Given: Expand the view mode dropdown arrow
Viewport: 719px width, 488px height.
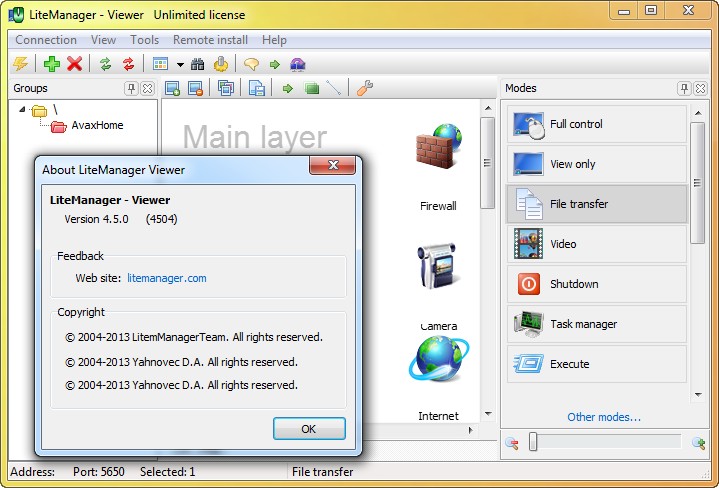Looking at the screenshot, I should click(180, 65).
